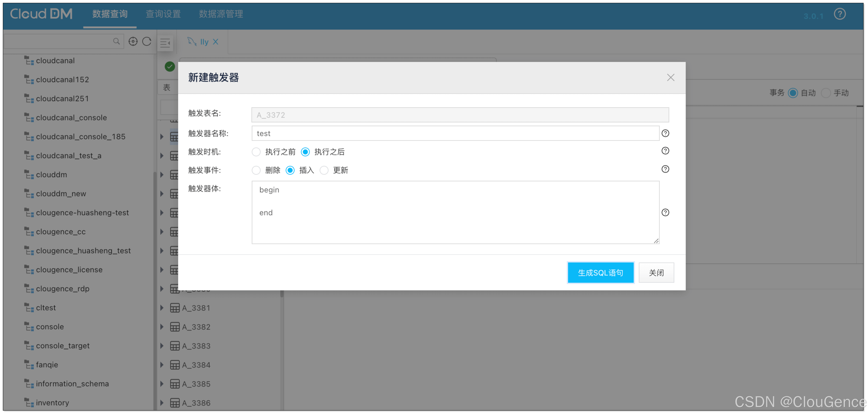This screenshot has width=868, height=415.
Task: Click the locate target icon beside search box
Action: pos(133,41)
